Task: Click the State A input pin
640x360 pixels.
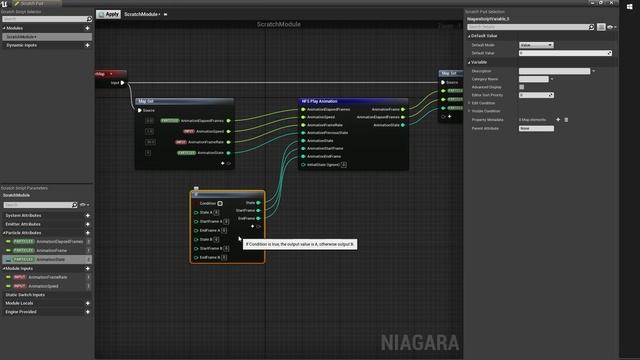Action: point(196,213)
